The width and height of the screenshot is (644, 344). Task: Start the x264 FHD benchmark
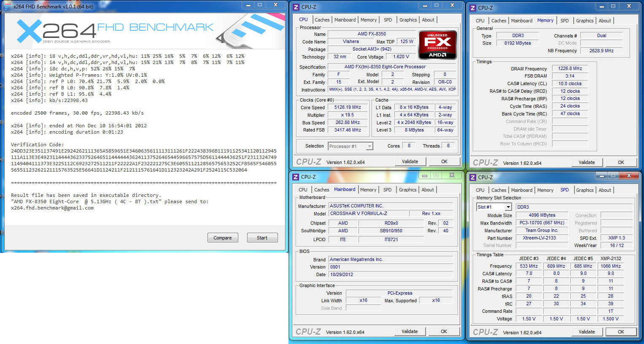point(262,238)
